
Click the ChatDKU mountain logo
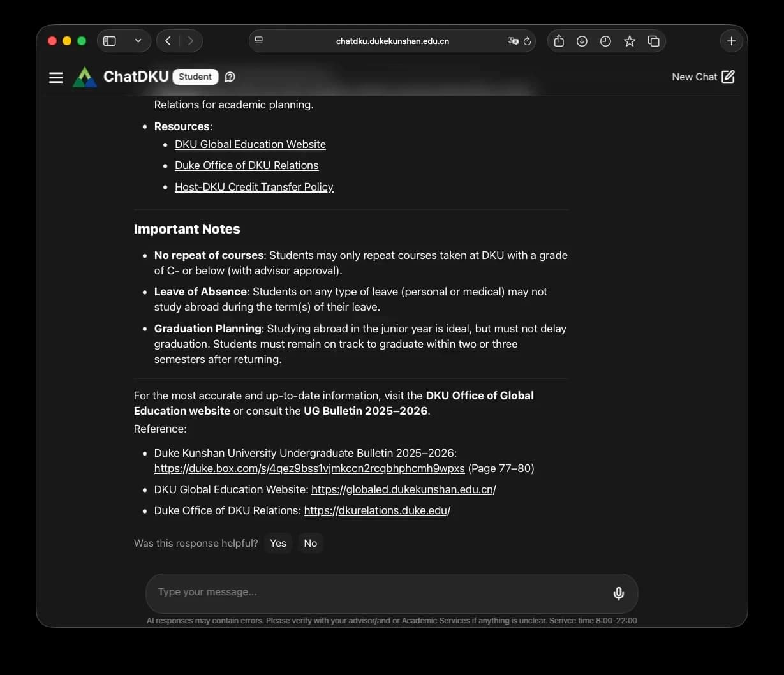(85, 77)
